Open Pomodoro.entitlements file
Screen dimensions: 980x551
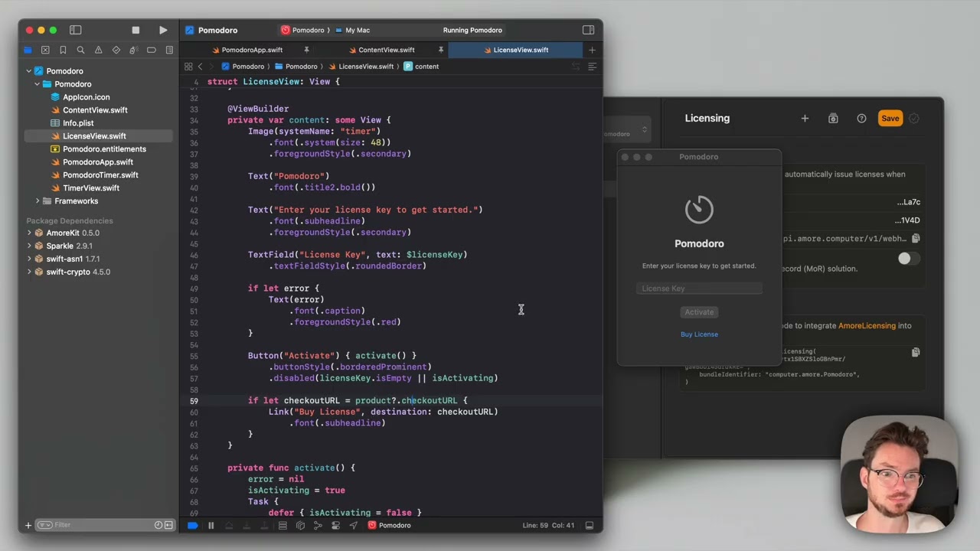click(104, 149)
